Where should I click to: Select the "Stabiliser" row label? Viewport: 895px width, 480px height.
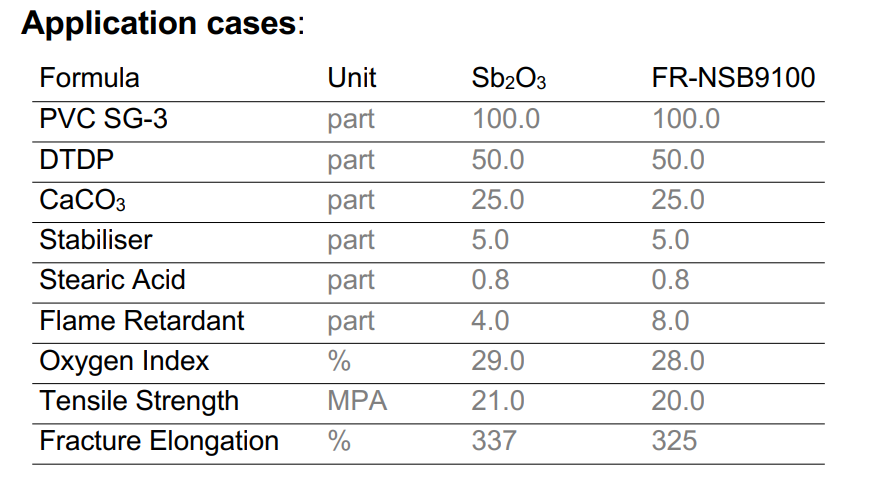point(96,240)
